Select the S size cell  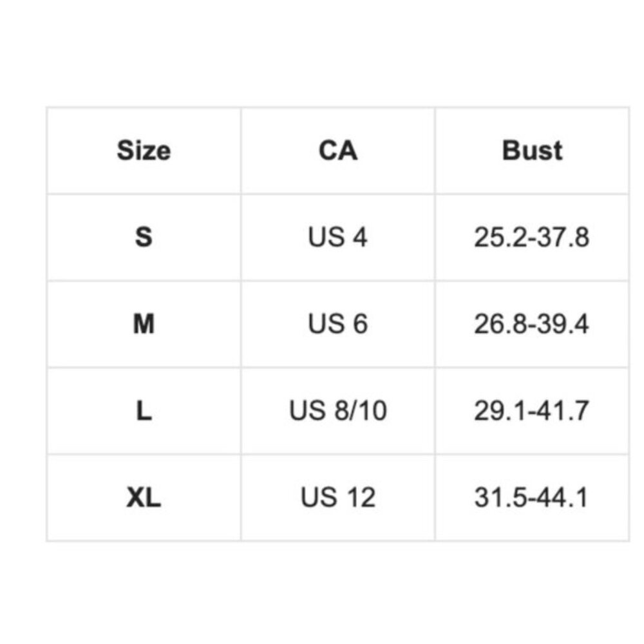click(144, 238)
